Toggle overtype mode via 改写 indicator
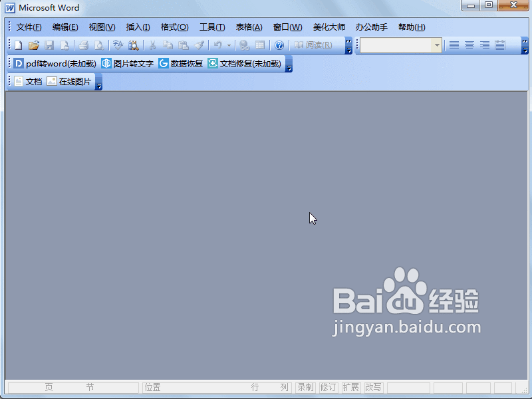The image size is (532, 399). [374, 387]
